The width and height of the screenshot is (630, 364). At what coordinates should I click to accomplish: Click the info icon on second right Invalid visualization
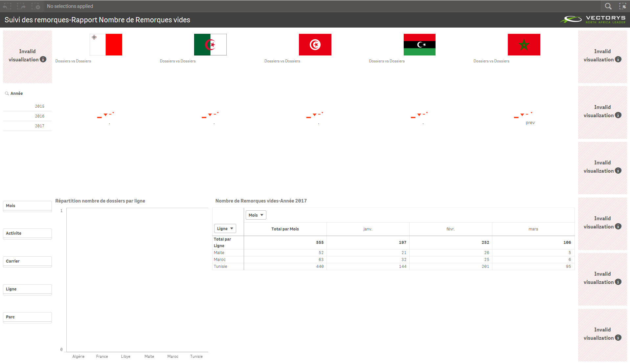pyautogui.click(x=618, y=115)
